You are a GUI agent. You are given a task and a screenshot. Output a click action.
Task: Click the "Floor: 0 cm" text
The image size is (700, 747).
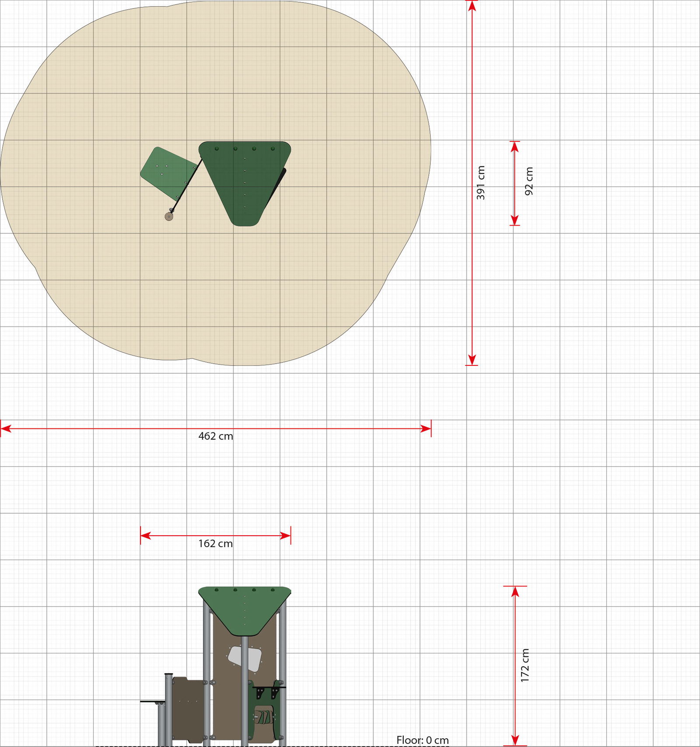pos(422,740)
